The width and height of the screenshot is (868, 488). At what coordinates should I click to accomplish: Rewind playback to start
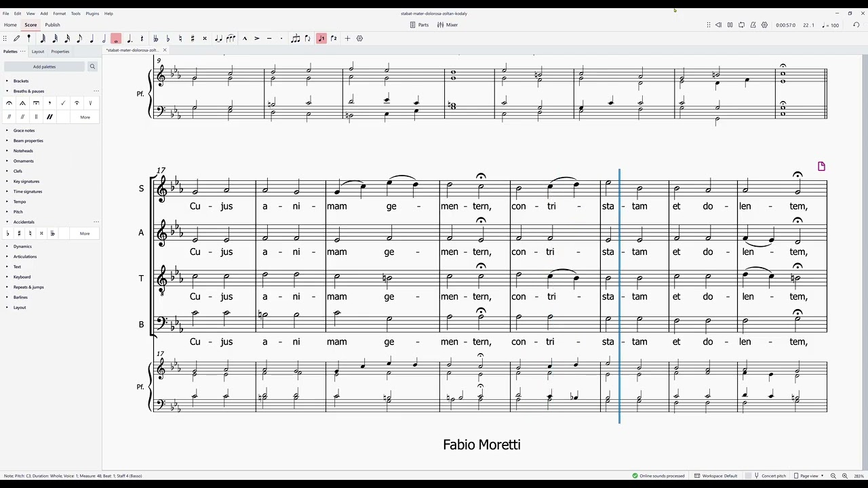click(x=718, y=25)
